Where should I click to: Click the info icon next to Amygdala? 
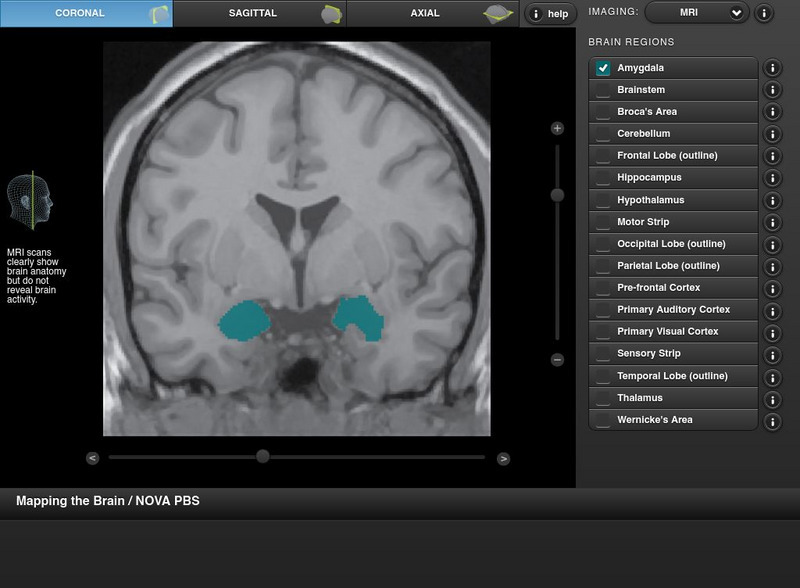[772, 68]
